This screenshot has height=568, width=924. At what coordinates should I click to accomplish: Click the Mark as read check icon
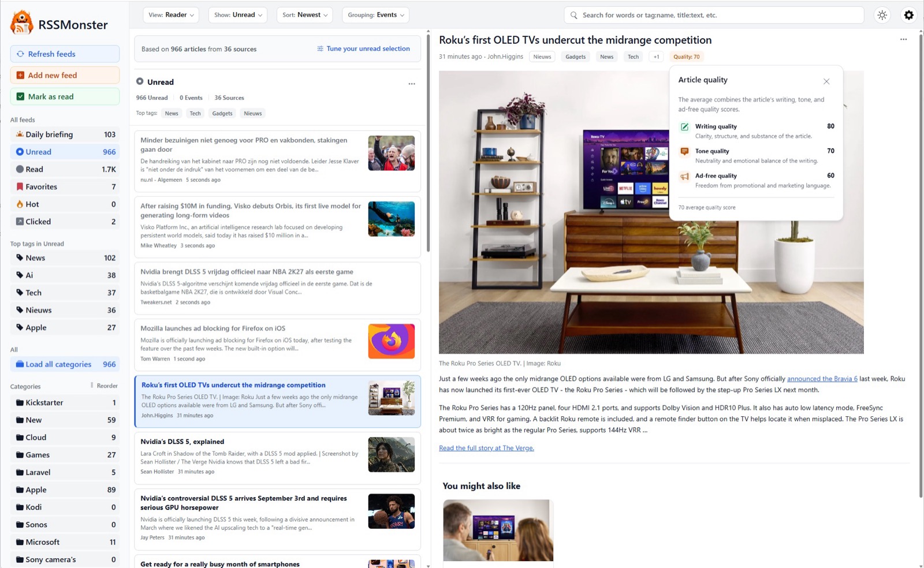pyautogui.click(x=20, y=96)
